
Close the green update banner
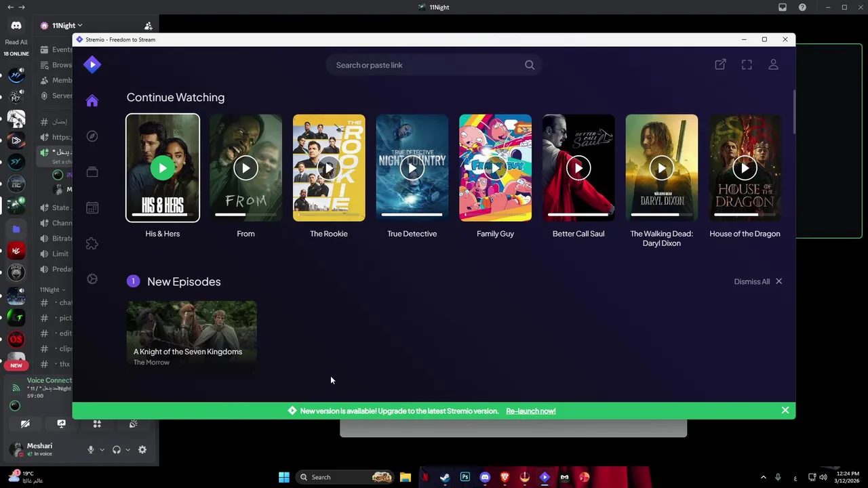pos(785,410)
